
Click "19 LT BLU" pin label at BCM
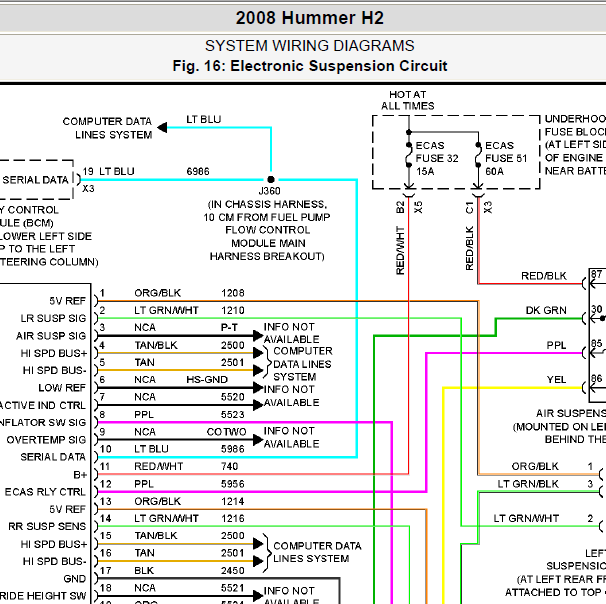click(108, 172)
